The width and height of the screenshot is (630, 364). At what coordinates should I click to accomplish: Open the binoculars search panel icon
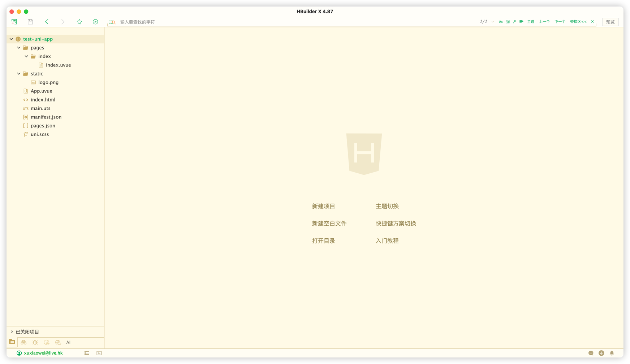(23, 342)
